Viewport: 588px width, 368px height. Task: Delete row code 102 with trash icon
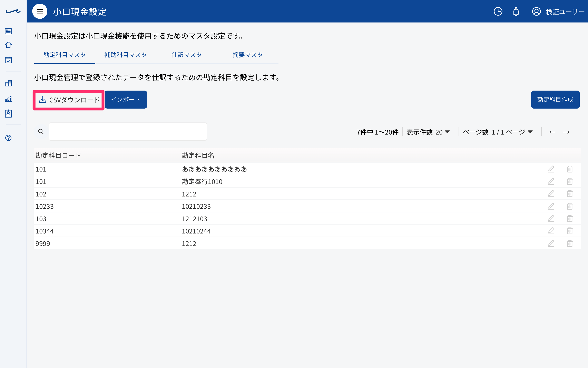[570, 194]
